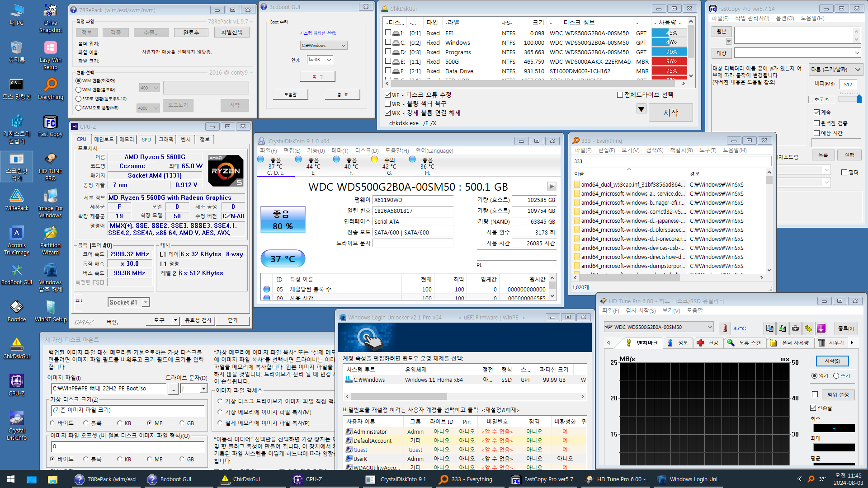Screen dimensions: 868x488
Task: Open Windows Start menu
Action: pyautogui.click(x=11, y=479)
